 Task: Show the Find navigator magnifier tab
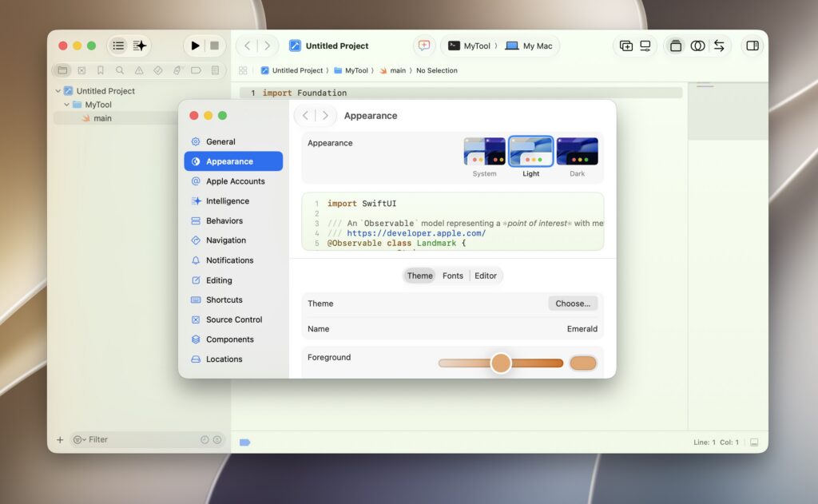coord(120,70)
